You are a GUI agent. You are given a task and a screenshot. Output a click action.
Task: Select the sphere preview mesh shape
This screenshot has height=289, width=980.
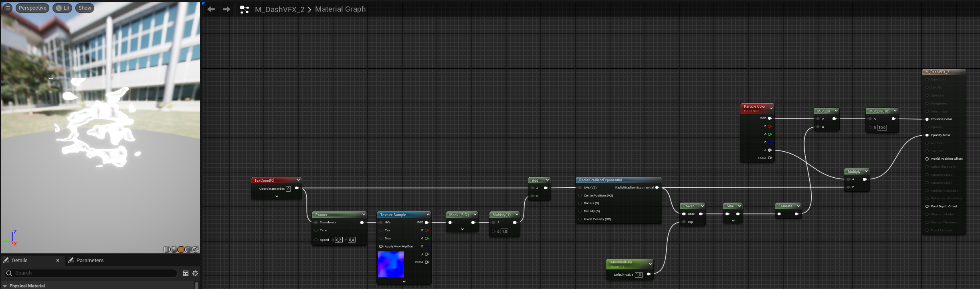click(174, 249)
